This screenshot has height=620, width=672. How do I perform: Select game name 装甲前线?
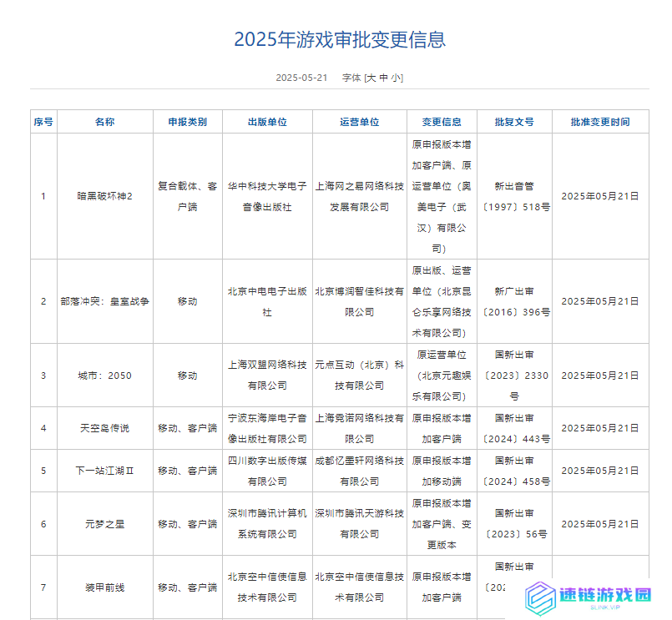105,587
